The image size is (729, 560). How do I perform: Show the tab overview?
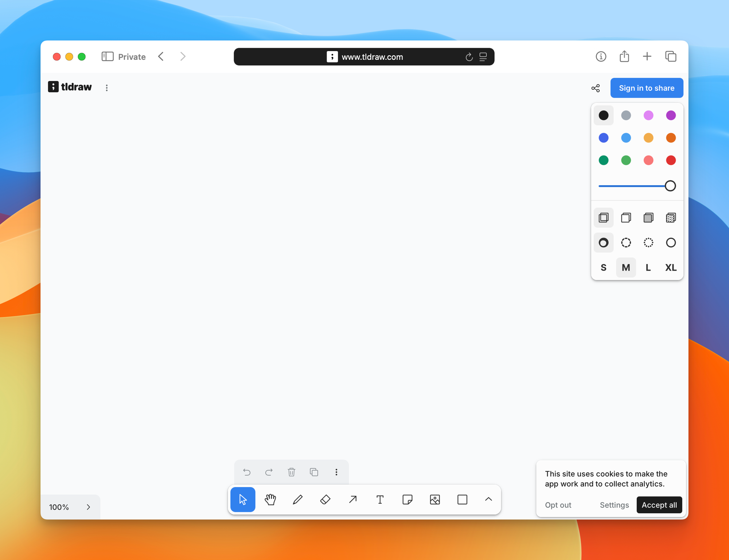pyautogui.click(x=671, y=57)
